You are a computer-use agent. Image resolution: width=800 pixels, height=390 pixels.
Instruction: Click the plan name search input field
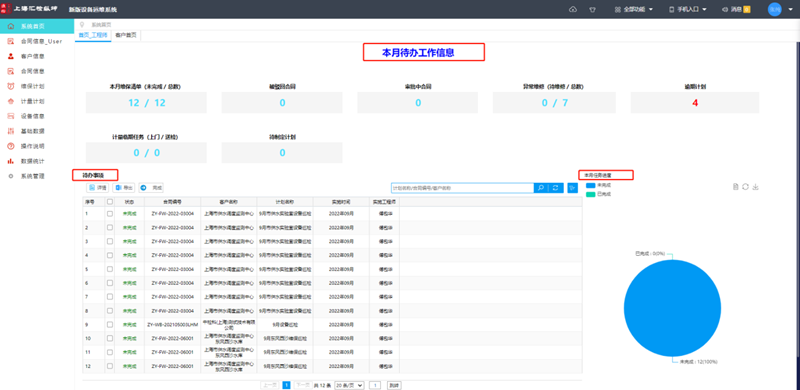tap(462, 188)
